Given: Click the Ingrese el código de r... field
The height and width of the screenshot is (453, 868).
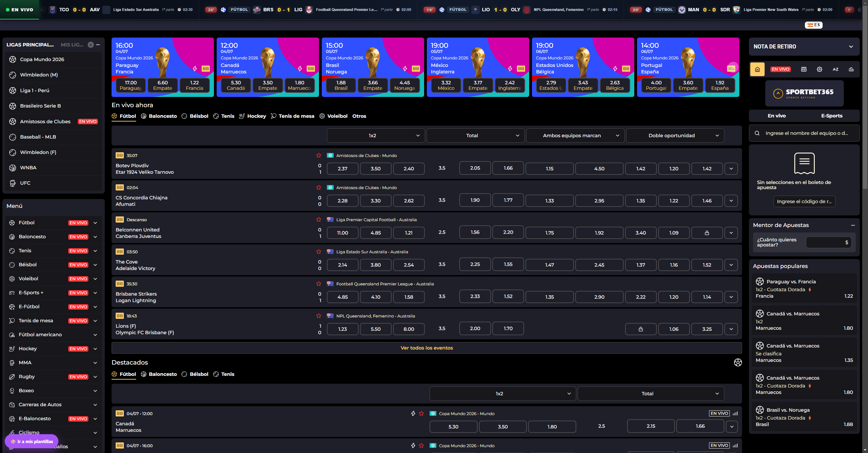Looking at the screenshot, I should pos(804,201).
